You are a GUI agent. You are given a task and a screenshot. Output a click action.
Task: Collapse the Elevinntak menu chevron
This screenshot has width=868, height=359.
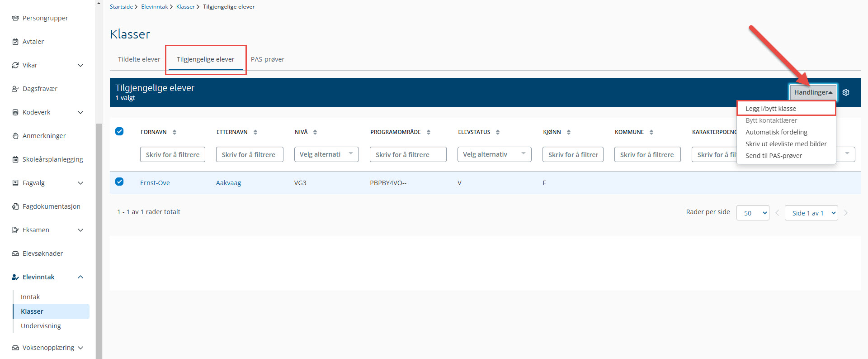pyautogui.click(x=80, y=277)
